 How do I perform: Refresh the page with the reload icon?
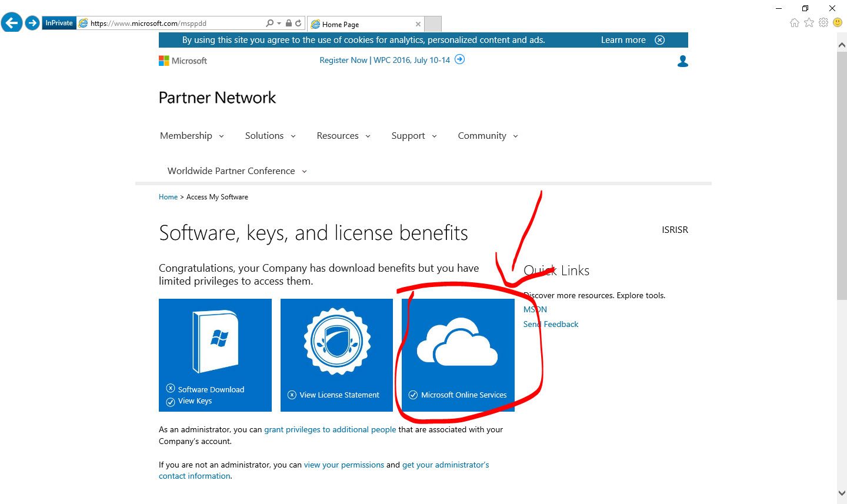298,24
